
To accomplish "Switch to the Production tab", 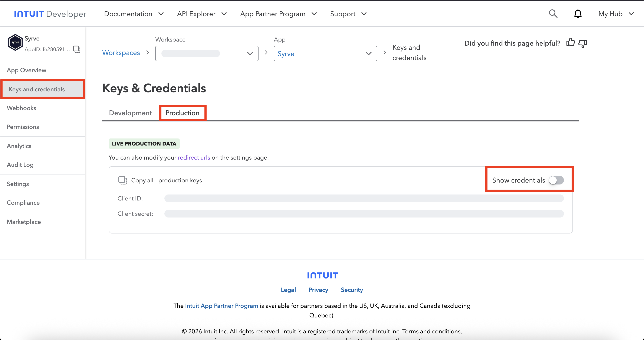I will click(183, 113).
